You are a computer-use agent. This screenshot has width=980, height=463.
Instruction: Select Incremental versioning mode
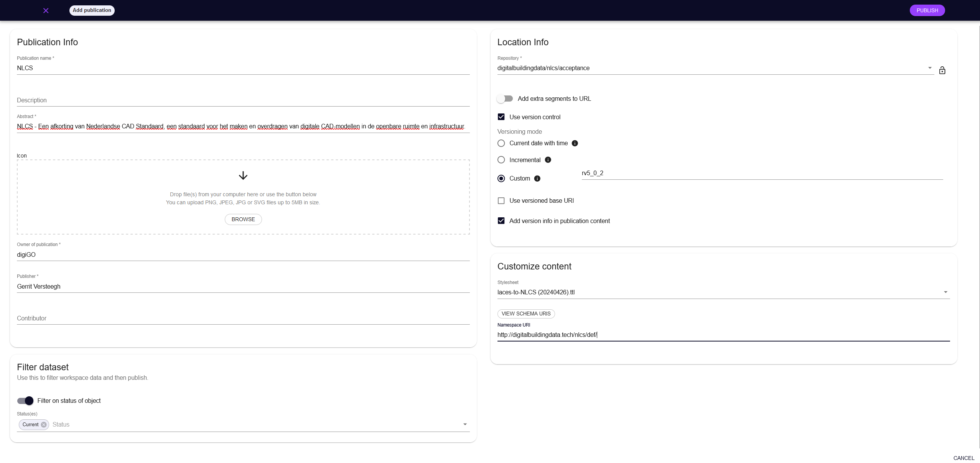point(501,160)
